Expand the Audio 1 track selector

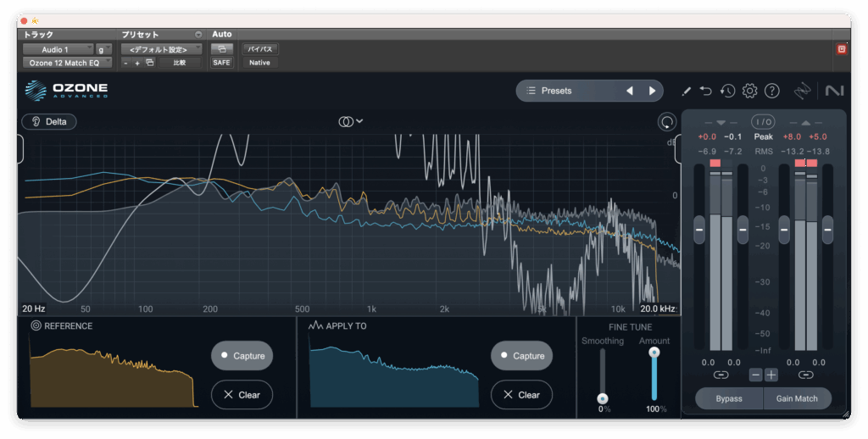(58, 49)
